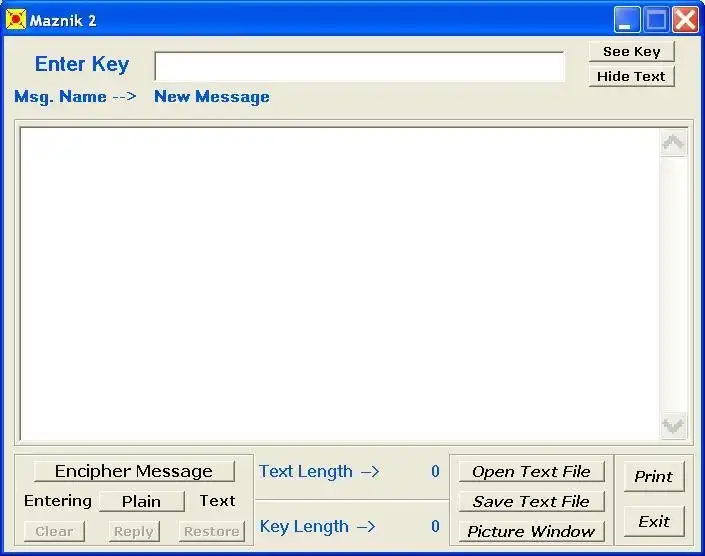Open the Picture Window
Image resolution: width=705 pixels, height=556 pixels.
531,531
